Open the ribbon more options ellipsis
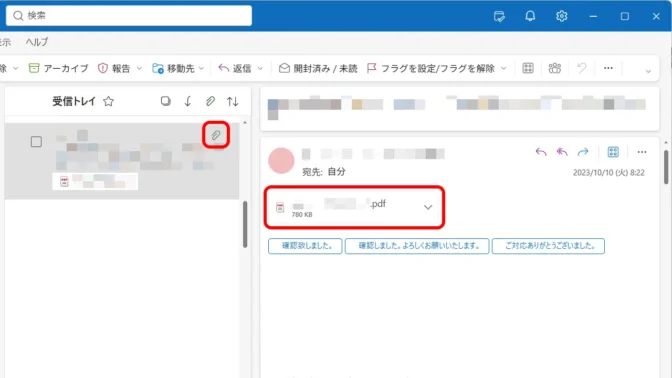The image size is (672, 378). tap(608, 68)
